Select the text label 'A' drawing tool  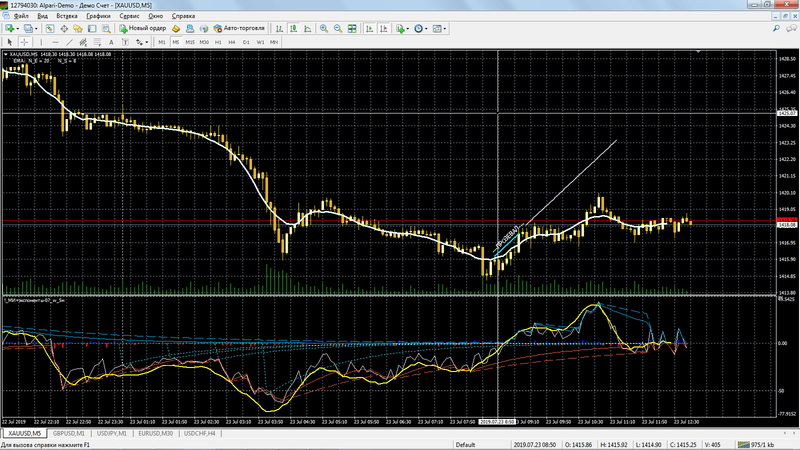tap(109, 42)
